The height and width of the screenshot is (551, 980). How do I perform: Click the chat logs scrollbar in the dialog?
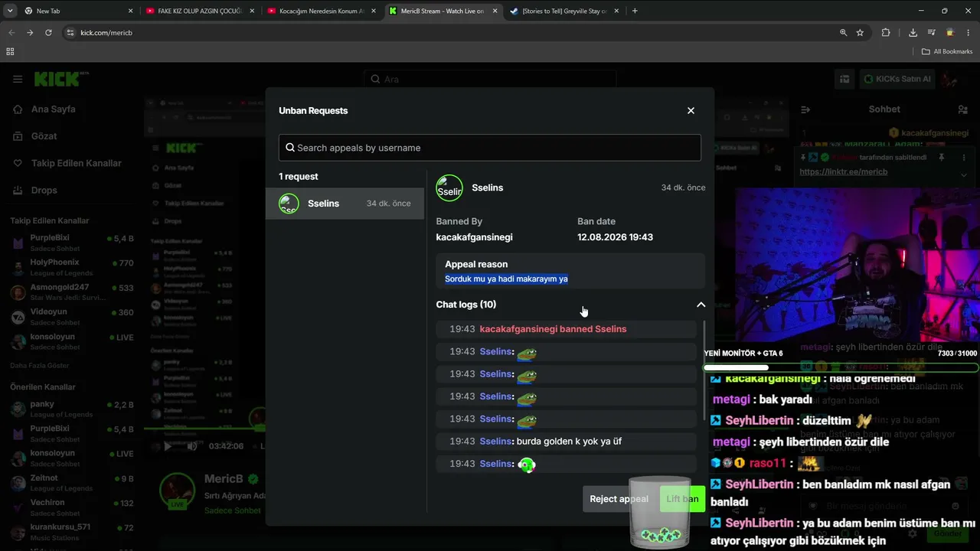704,370
